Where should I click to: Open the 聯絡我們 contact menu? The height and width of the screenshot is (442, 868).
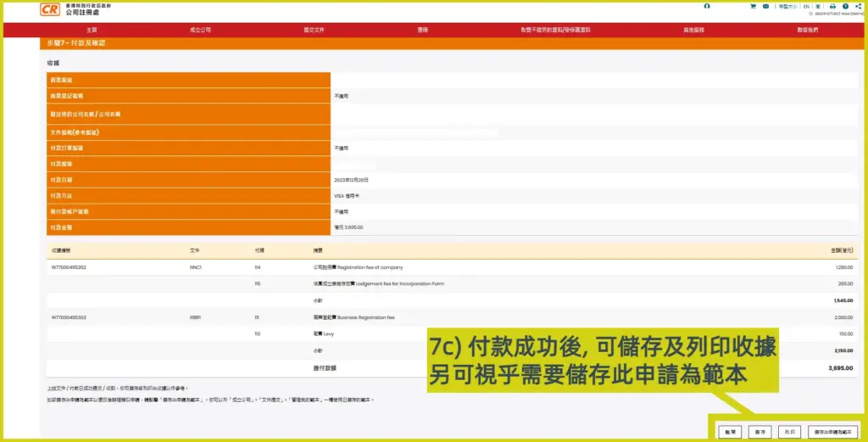(808, 30)
